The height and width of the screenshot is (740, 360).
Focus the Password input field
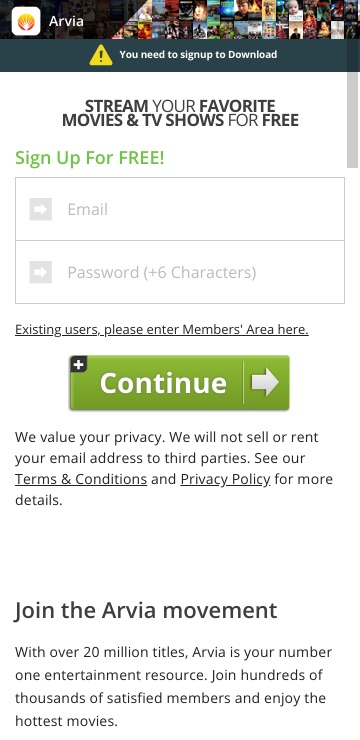pyautogui.click(x=180, y=272)
